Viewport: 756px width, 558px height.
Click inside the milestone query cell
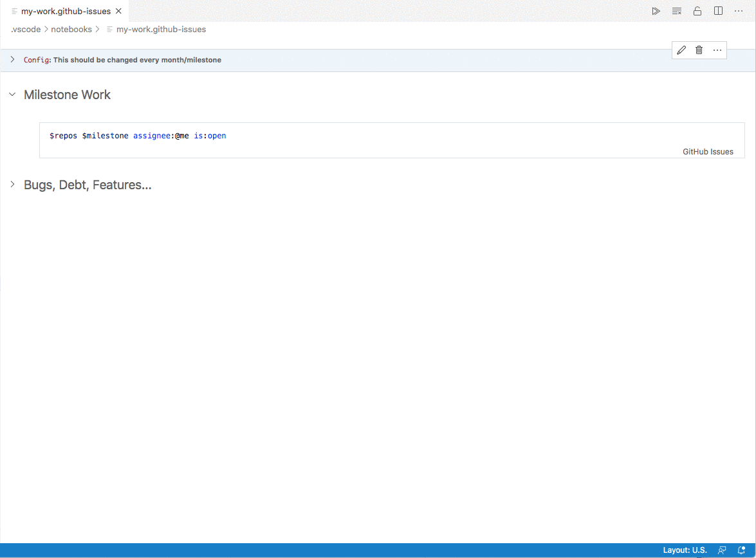click(322, 136)
